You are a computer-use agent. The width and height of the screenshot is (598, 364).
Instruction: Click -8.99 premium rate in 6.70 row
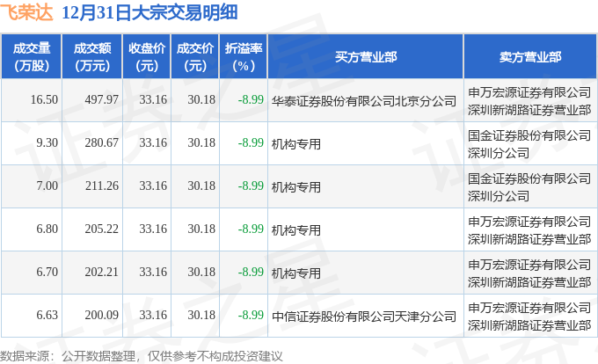[x=251, y=273]
